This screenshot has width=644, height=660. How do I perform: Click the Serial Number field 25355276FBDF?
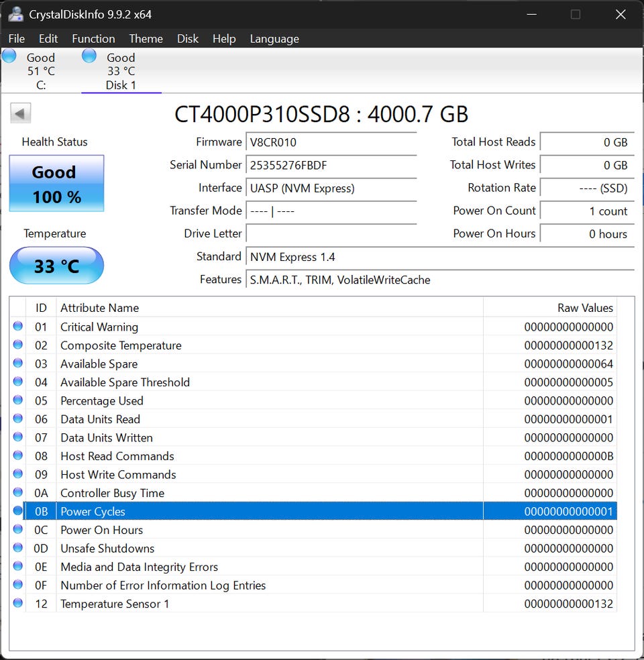pos(331,165)
